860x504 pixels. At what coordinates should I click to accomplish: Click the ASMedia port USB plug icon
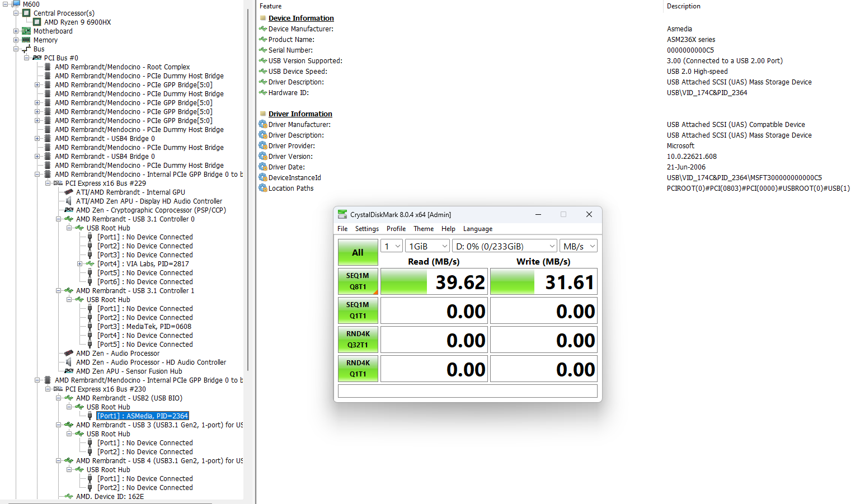[x=90, y=416]
